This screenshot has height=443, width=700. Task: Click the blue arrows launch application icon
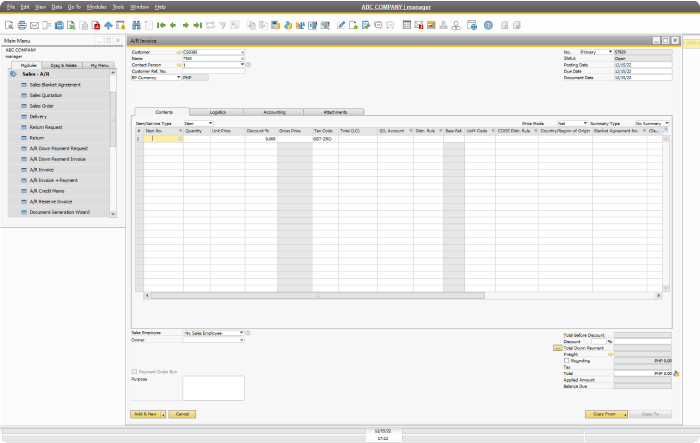pyautogui.click(x=108, y=25)
